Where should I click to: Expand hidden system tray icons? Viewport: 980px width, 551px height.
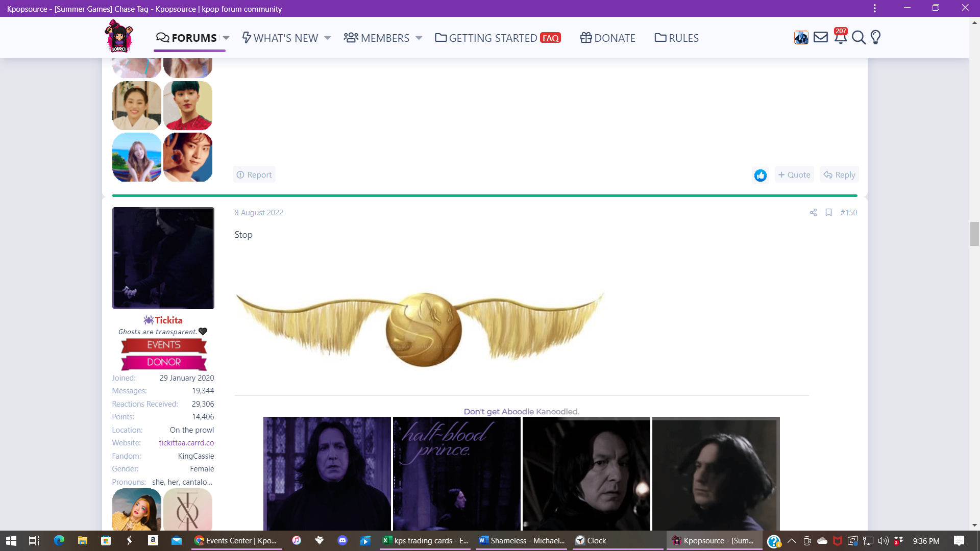point(792,540)
